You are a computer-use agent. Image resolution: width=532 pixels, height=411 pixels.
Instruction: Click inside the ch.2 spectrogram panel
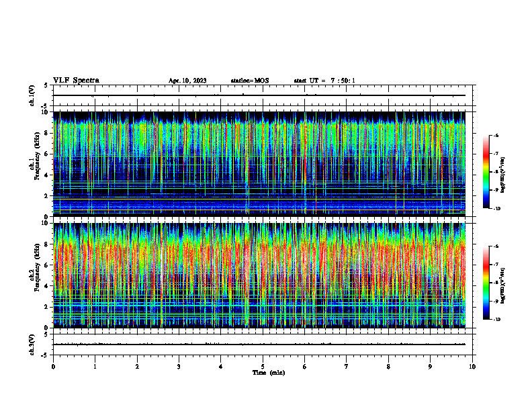click(x=259, y=275)
